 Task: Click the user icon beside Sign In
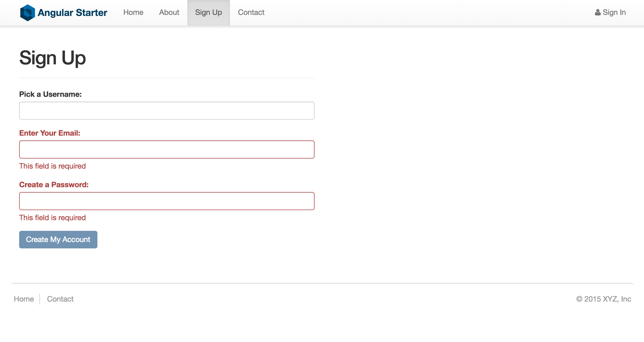pyautogui.click(x=597, y=12)
